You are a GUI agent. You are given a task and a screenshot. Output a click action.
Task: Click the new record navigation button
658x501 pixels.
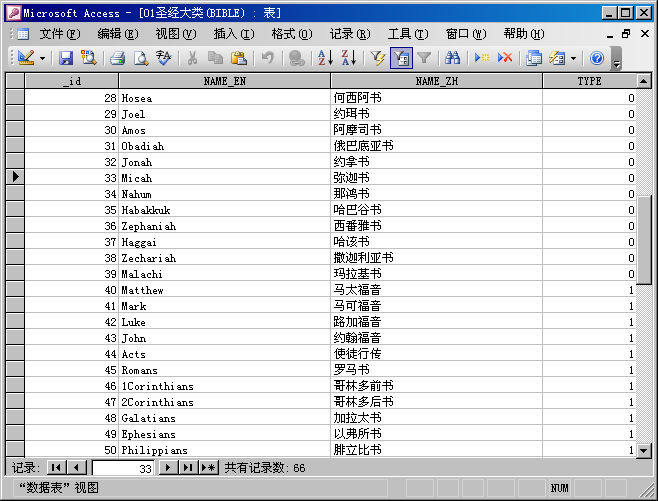(209, 467)
